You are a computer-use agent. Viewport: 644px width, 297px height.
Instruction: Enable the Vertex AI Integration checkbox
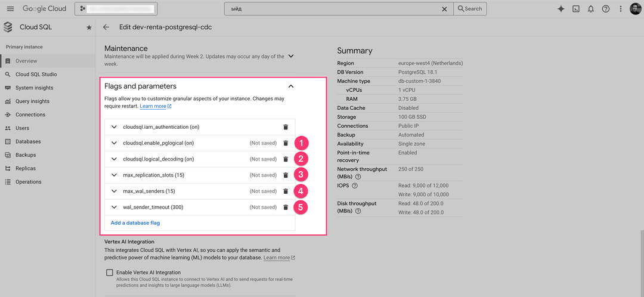109,273
